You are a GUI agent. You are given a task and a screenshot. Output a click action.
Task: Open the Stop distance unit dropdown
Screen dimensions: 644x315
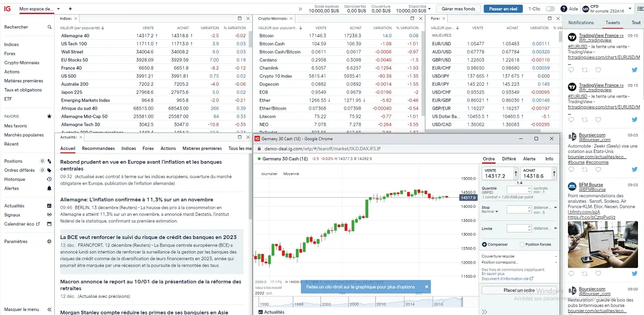[x=555, y=207]
